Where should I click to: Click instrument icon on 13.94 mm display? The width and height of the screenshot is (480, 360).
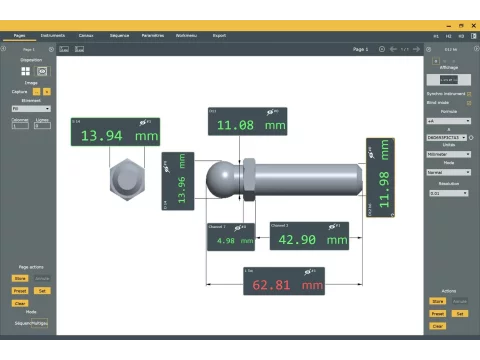pyautogui.click(x=143, y=123)
